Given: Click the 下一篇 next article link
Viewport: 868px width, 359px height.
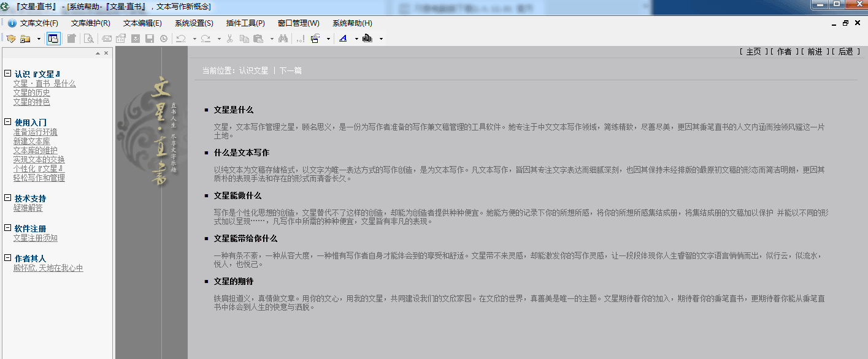Looking at the screenshot, I should pos(291,70).
